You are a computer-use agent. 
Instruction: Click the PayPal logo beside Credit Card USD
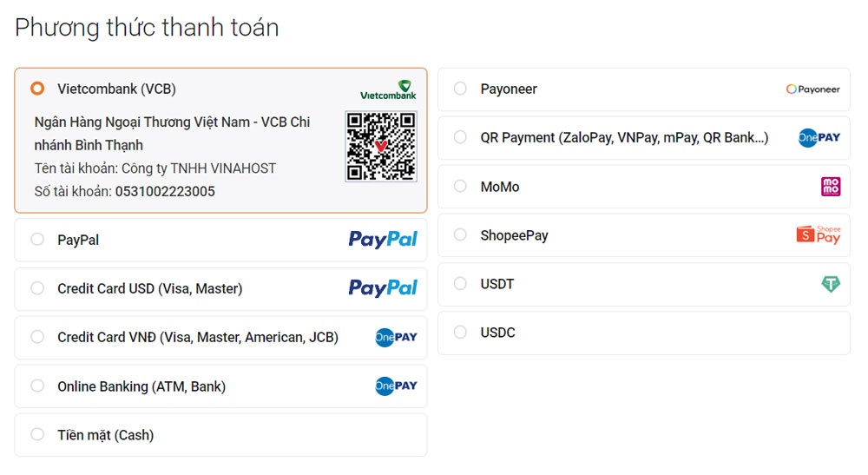[x=383, y=288]
